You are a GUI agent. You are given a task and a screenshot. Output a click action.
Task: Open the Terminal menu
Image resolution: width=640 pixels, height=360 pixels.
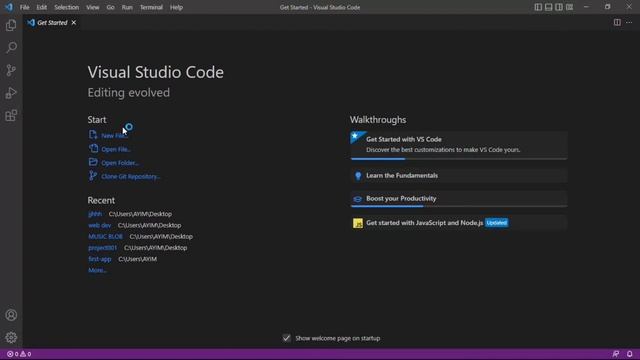tap(151, 7)
